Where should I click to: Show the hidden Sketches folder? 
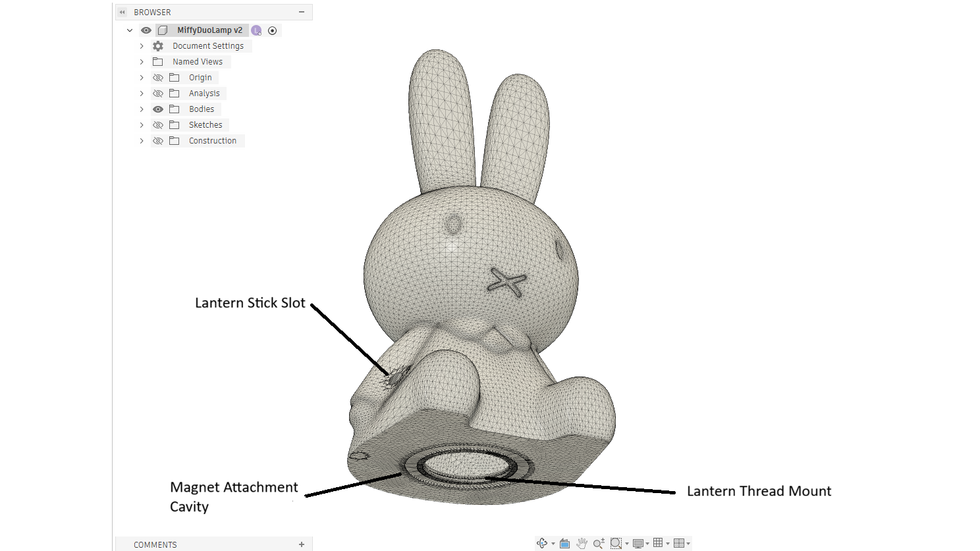158,125
